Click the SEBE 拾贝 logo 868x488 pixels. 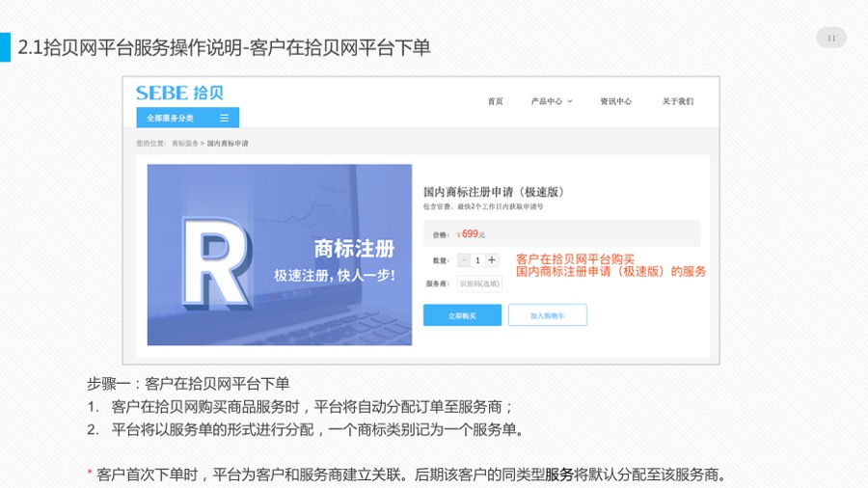[179, 93]
